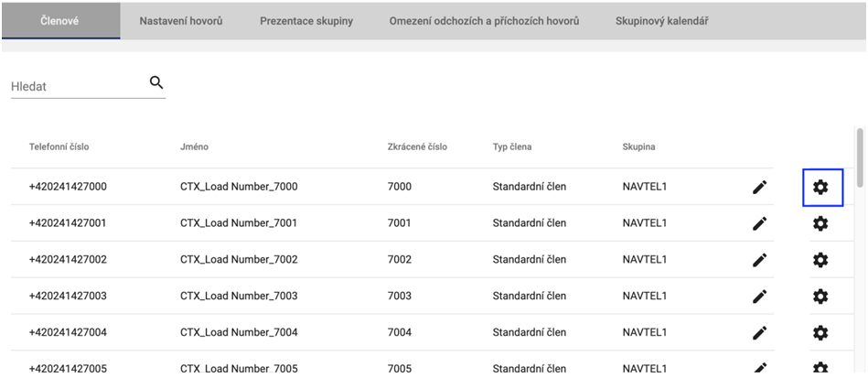Screen dimensions: 868x378
Task: Edit member CTX_Load Number_7003 with pencil icon
Action: click(x=759, y=297)
